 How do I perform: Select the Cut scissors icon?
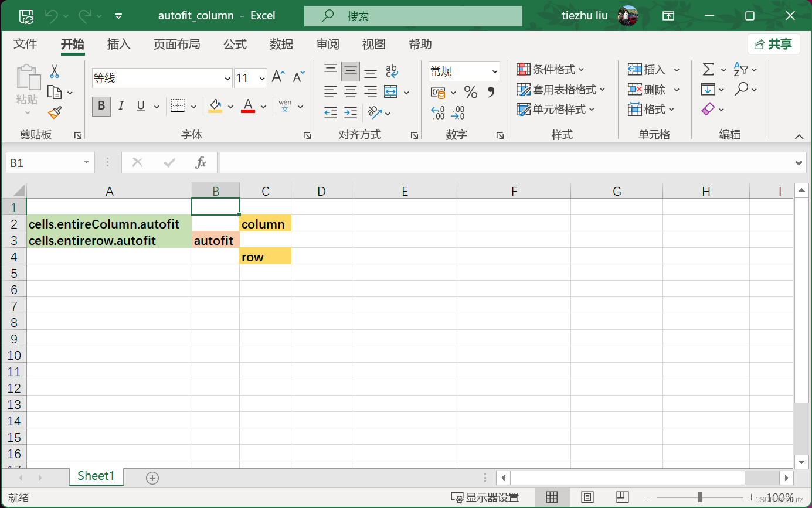click(55, 71)
